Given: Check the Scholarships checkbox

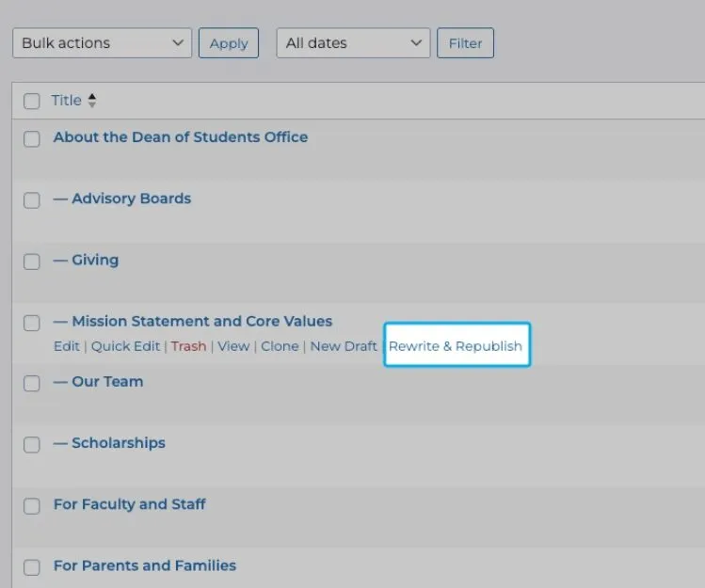Looking at the screenshot, I should point(31,445).
